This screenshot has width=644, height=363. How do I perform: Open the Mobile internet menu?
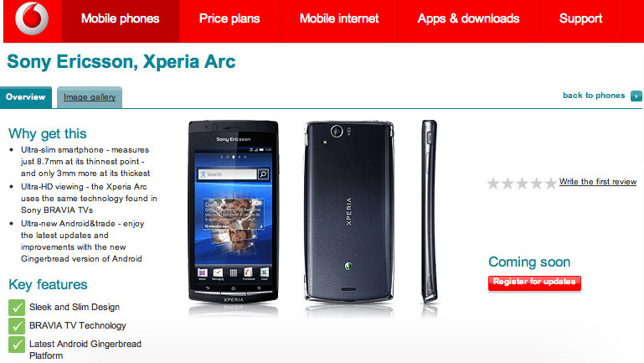pyautogui.click(x=339, y=19)
